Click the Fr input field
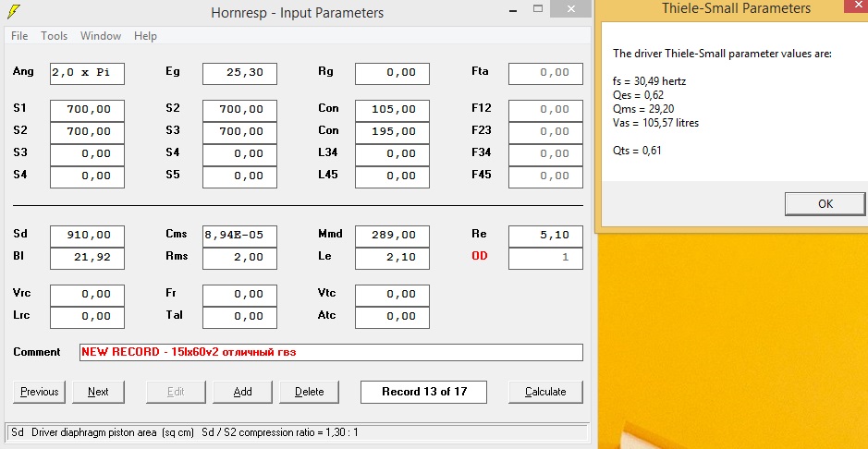The width and height of the screenshot is (868, 449). pyautogui.click(x=239, y=296)
